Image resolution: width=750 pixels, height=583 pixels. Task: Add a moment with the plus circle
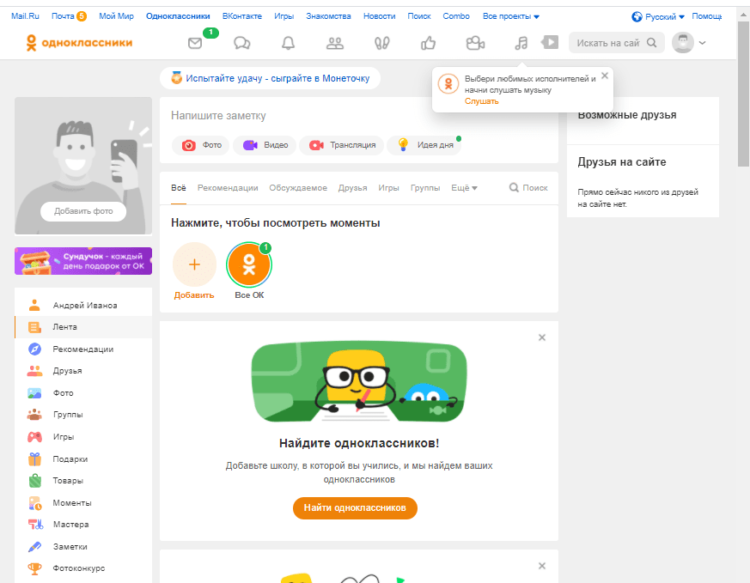[x=194, y=264]
